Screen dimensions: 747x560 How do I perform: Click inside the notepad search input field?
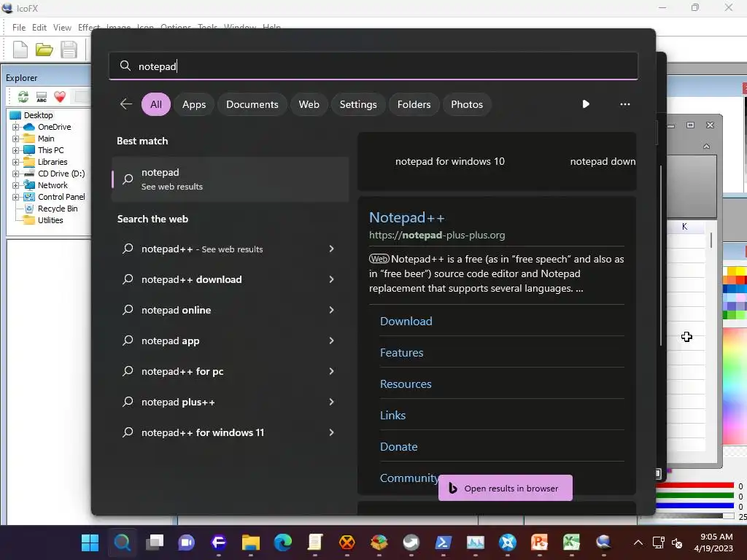(373, 66)
